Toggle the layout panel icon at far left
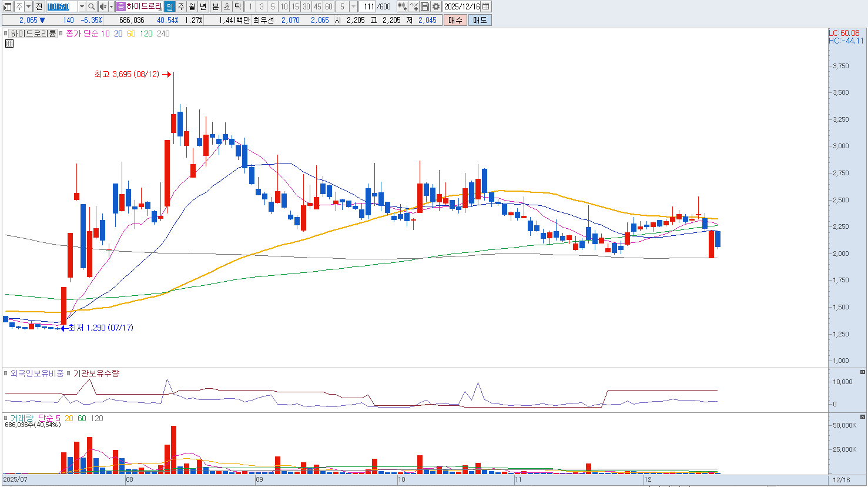 (8, 6)
